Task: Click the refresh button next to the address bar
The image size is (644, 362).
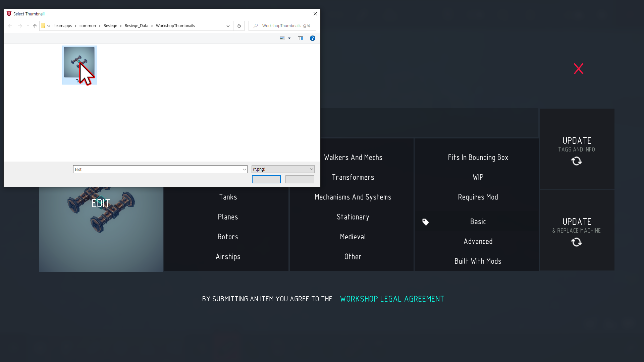Action: [239, 26]
